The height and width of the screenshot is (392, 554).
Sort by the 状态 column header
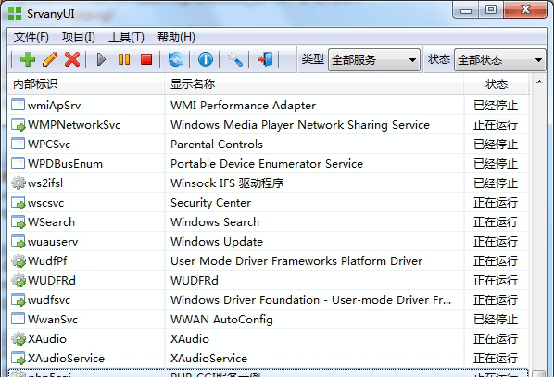pos(497,84)
